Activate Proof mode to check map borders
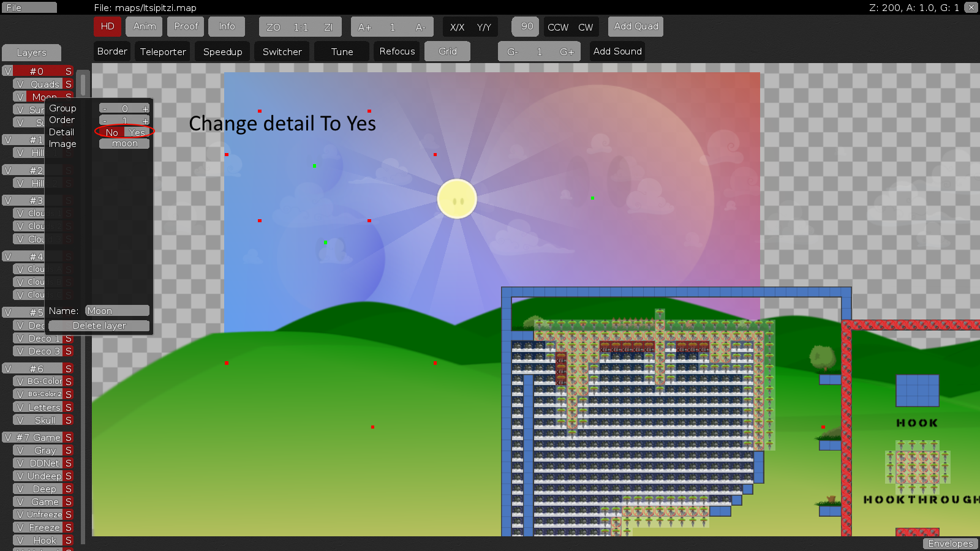980x551 pixels. click(185, 26)
